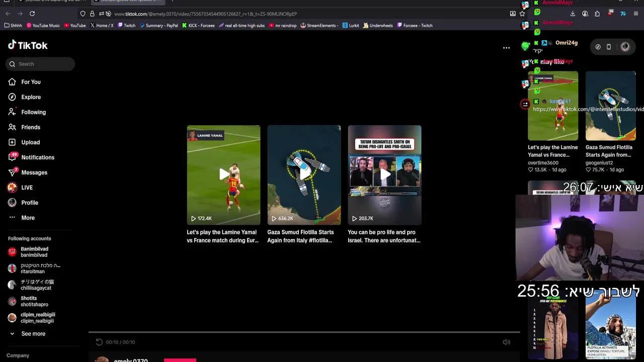The image size is (644, 362).
Task: Click the TikTok coin icon top right
Action: 598,47
